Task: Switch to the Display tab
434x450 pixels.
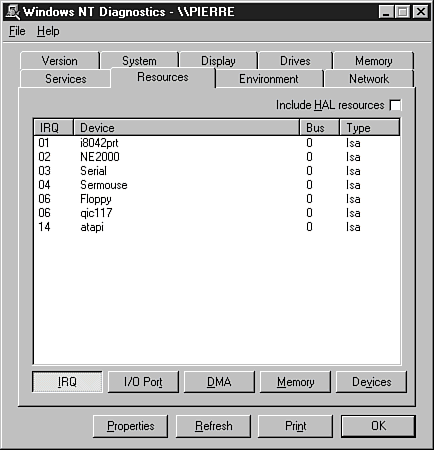Action: [x=218, y=61]
